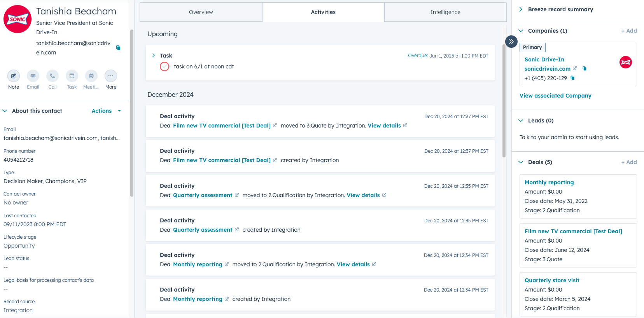Copy company phone number icon
This screenshot has width=644, height=318.
click(572, 78)
